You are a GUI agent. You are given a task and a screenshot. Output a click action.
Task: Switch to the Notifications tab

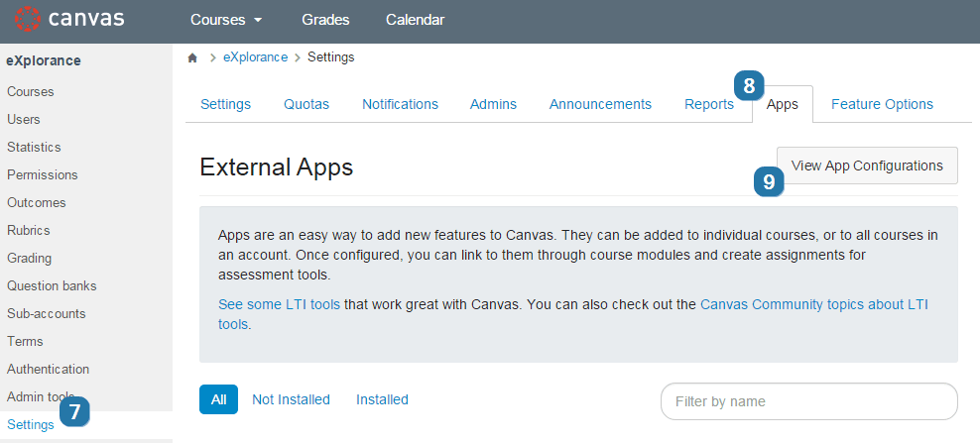(400, 104)
